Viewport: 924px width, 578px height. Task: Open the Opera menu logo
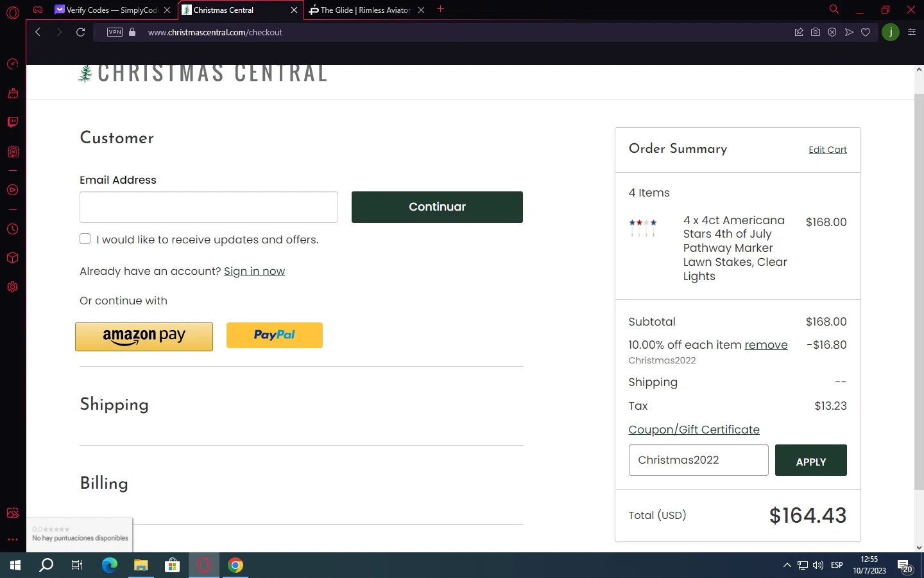(13, 12)
